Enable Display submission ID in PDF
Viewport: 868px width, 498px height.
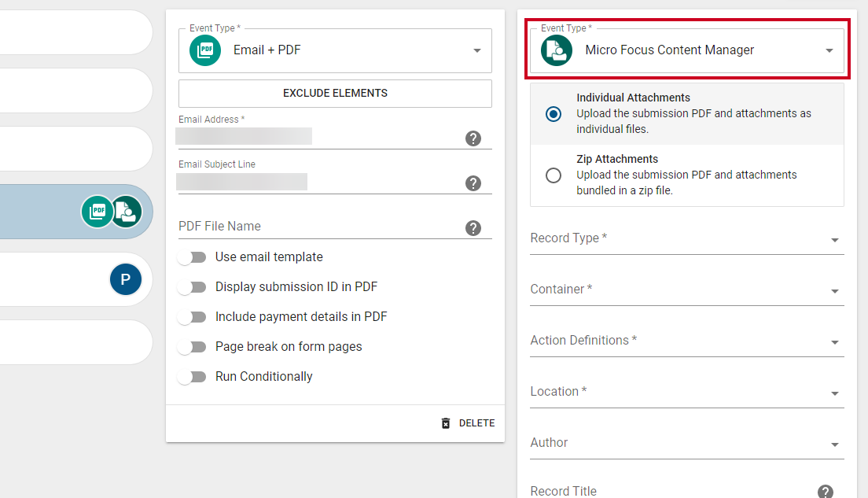[x=192, y=287]
